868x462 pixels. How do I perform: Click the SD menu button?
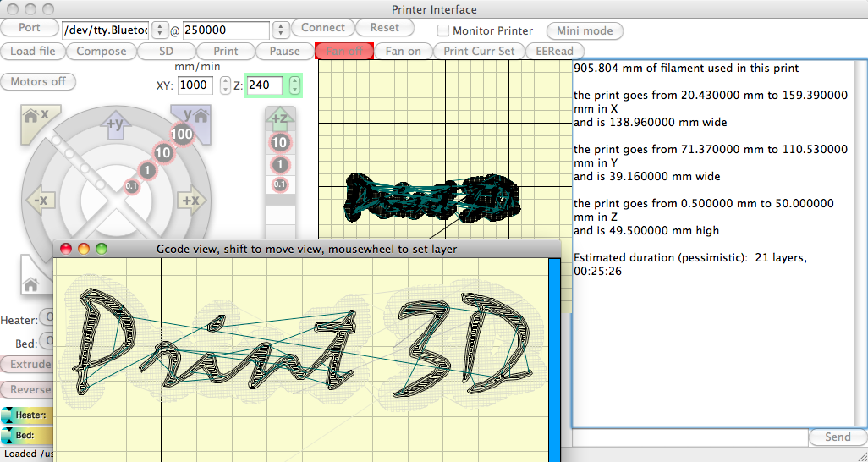[x=166, y=51]
